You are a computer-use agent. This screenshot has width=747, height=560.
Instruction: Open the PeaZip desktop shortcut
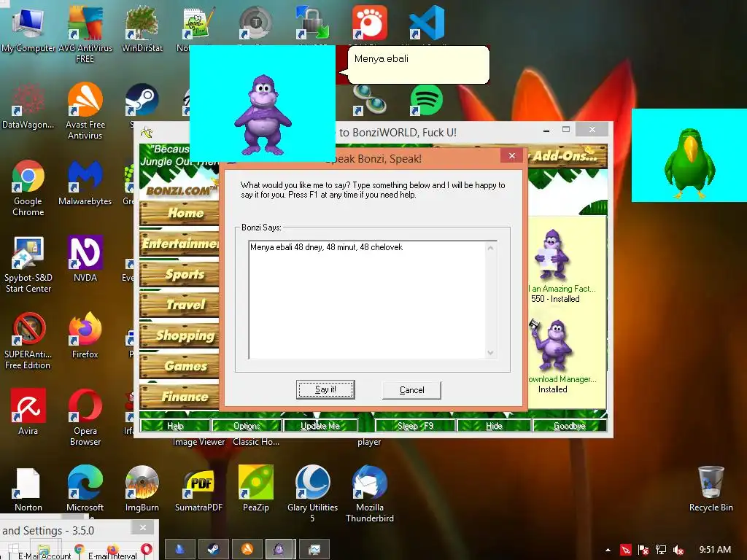256,489
